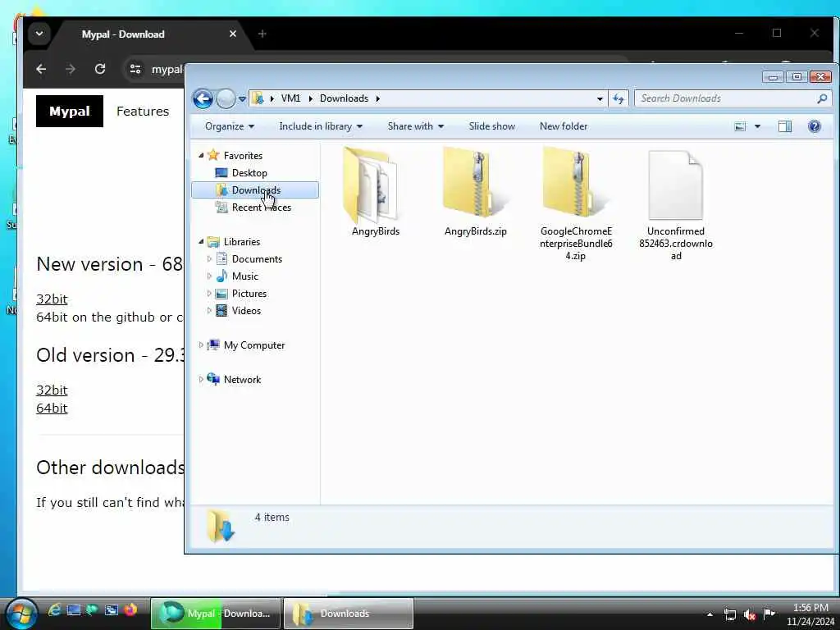Select Desktop under Favorites

point(249,172)
